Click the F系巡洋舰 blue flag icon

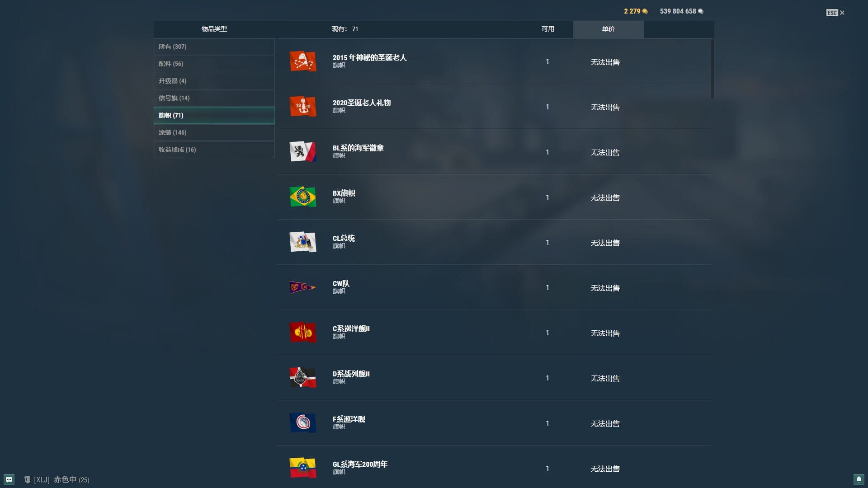point(302,423)
